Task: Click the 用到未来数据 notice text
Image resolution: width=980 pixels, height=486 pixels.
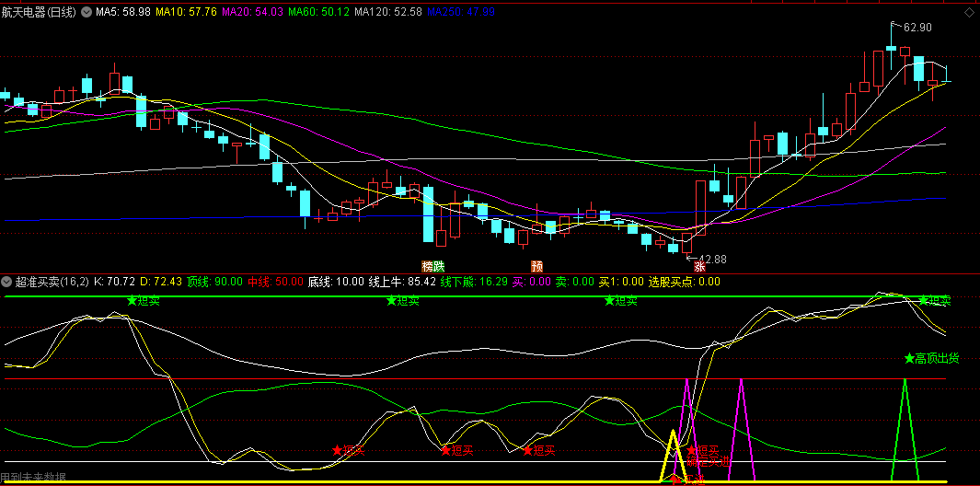Action: coord(33,479)
